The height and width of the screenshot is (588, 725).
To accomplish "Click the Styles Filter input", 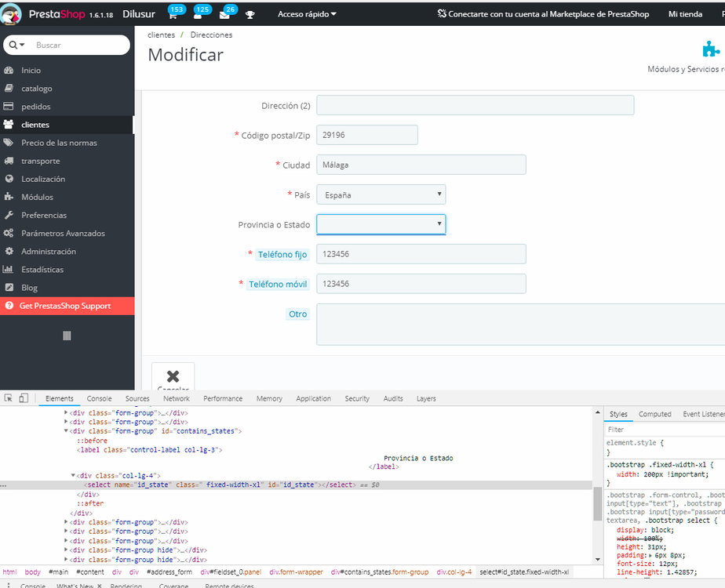I will [665, 430].
